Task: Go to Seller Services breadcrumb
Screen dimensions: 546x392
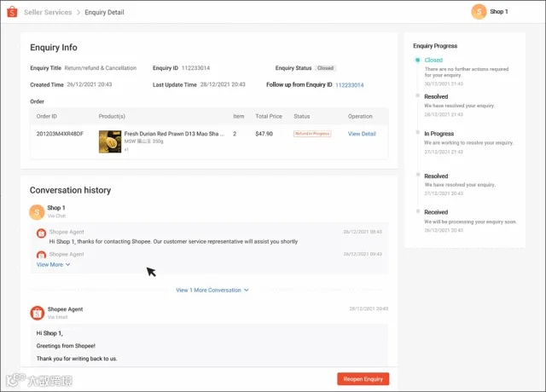Action: pos(48,12)
